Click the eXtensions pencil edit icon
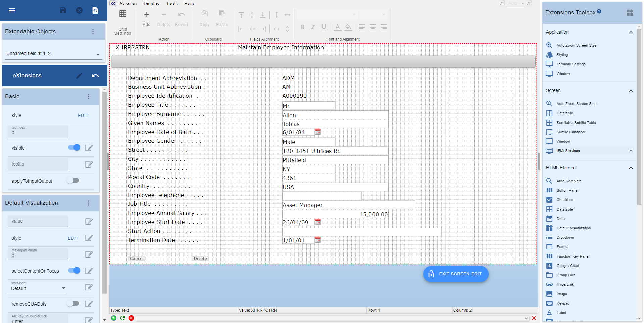Image resolution: width=644 pixels, height=323 pixels. [x=79, y=76]
